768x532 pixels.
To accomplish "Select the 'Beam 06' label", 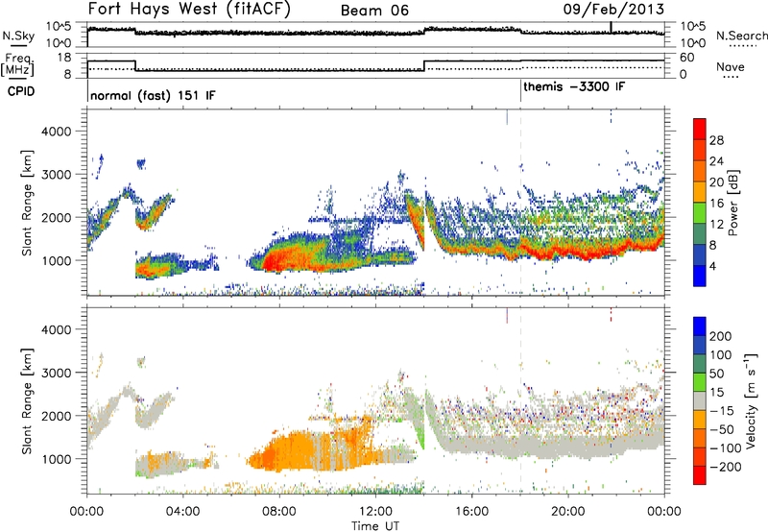I will click(x=374, y=11).
